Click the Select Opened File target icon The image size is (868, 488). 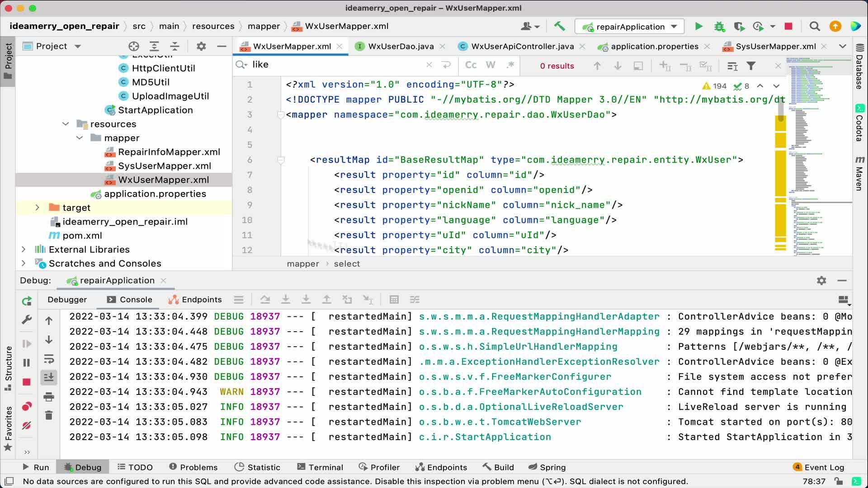coord(133,46)
